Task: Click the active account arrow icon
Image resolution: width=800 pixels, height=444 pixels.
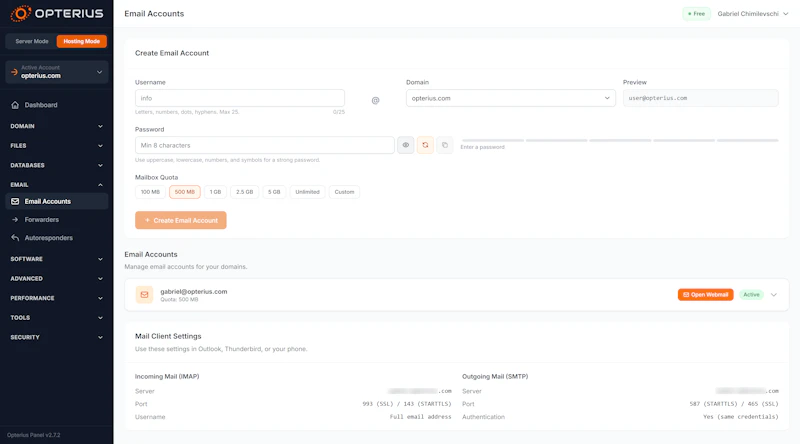Action: click(x=14, y=72)
